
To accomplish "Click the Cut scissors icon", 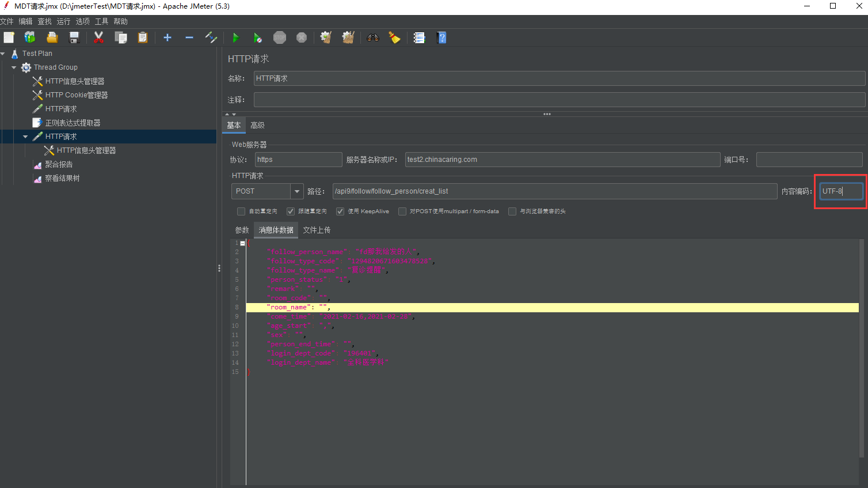I will coord(98,37).
